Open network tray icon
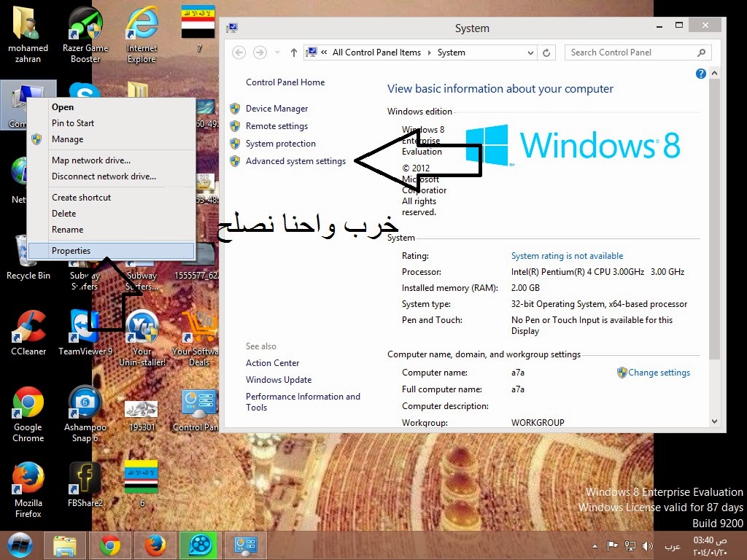The height and width of the screenshot is (560, 747). [x=630, y=546]
